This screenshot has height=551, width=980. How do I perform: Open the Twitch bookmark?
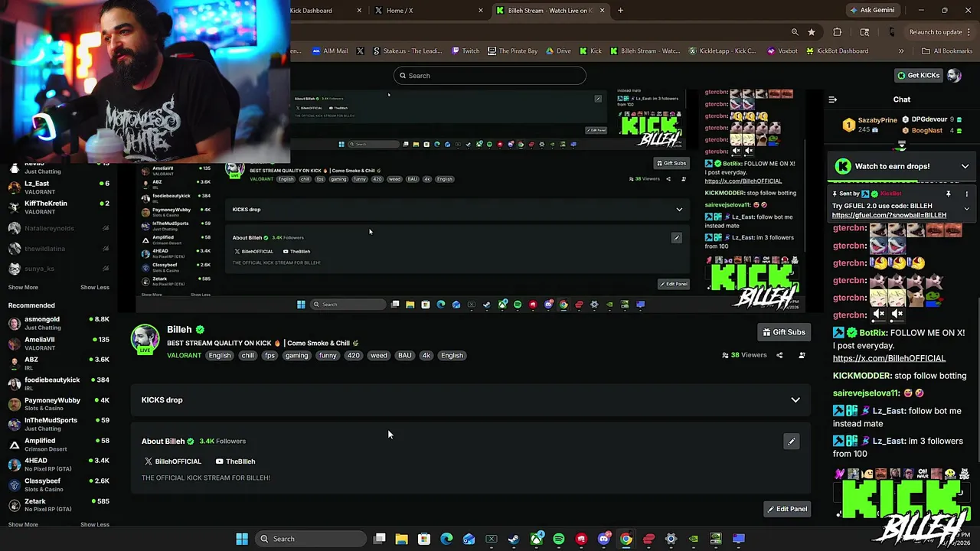pyautogui.click(x=465, y=51)
